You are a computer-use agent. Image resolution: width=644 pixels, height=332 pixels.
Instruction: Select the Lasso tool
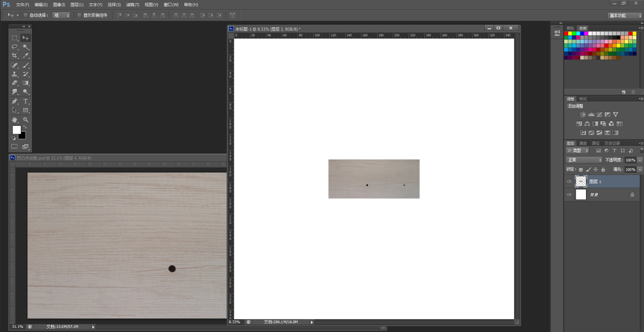pyautogui.click(x=14, y=47)
